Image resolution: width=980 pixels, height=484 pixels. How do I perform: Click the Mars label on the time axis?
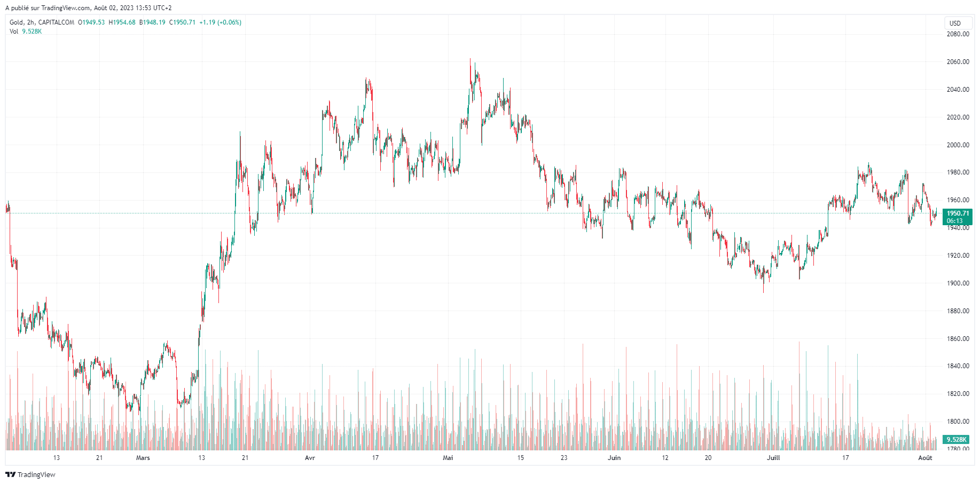click(143, 458)
